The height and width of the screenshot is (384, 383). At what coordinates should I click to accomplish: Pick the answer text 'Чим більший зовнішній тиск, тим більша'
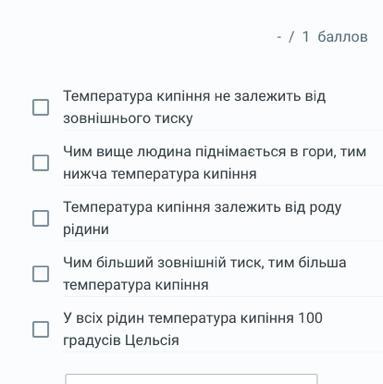[x=205, y=263]
